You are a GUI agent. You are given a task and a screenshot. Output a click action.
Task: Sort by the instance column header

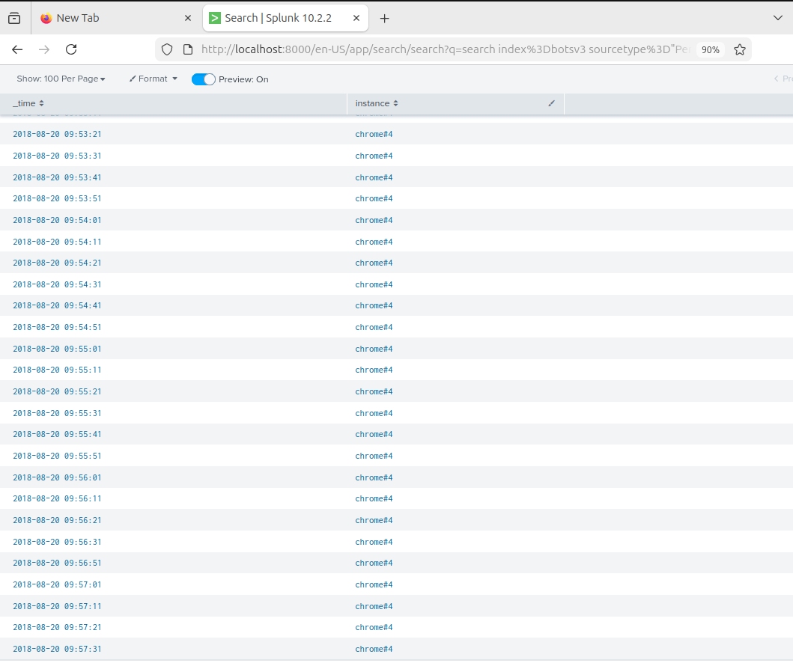[x=376, y=103]
